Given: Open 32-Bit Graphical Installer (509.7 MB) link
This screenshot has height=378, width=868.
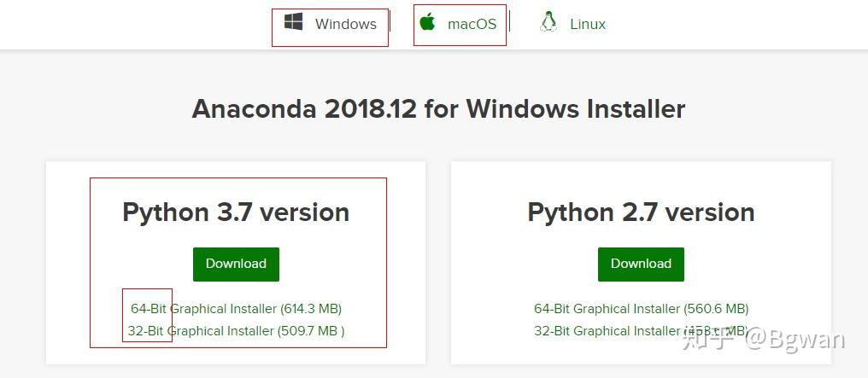Looking at the screenshot, I should coord(236,331).
